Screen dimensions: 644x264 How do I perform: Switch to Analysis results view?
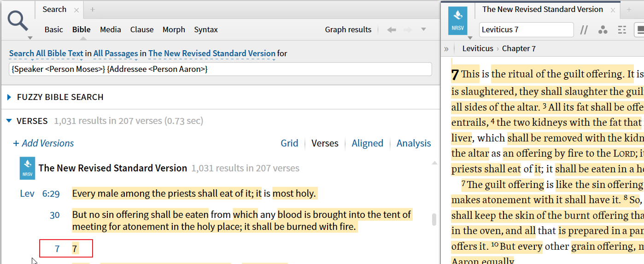pos(414,143)
